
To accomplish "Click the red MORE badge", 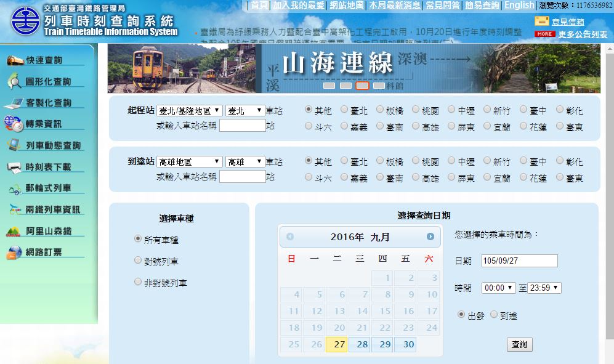I will (544, 34).
